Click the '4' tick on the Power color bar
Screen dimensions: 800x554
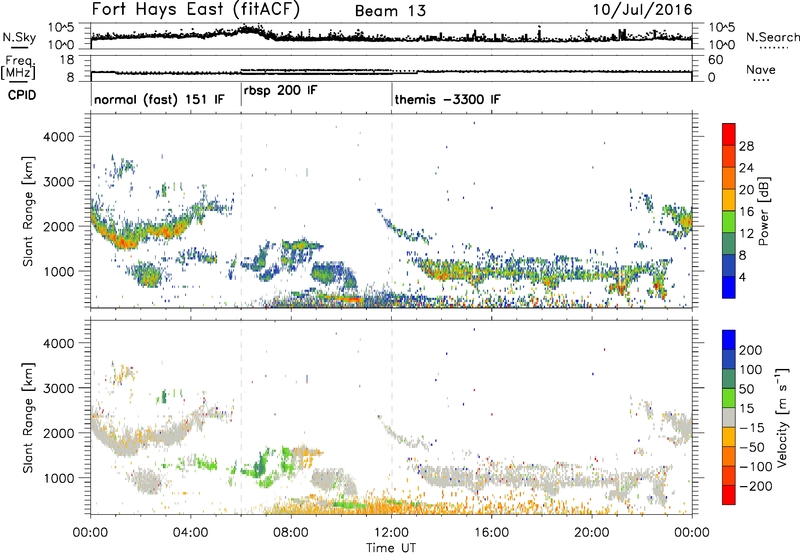click(x=743, y=277)
